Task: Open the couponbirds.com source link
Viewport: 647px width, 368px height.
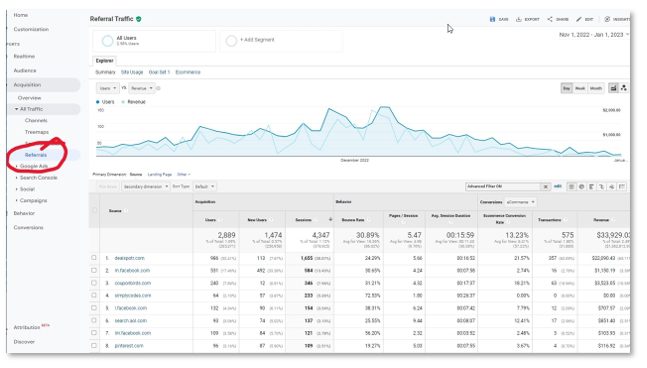Action: click(133, 283)
